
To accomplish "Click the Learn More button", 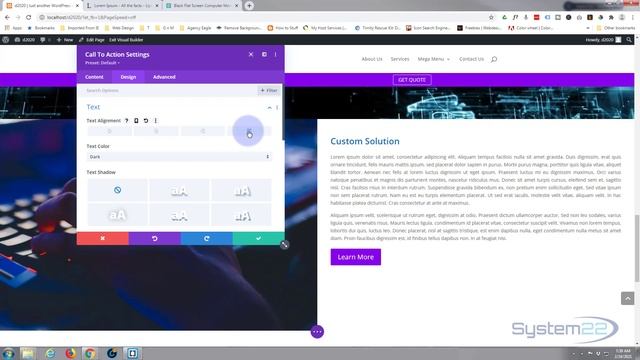I will click(356, 257).
